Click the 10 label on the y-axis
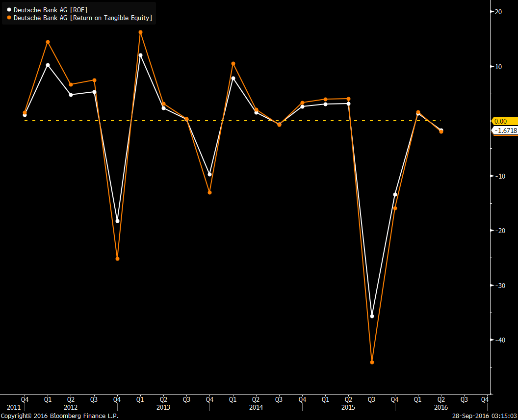 coord(498,67)
